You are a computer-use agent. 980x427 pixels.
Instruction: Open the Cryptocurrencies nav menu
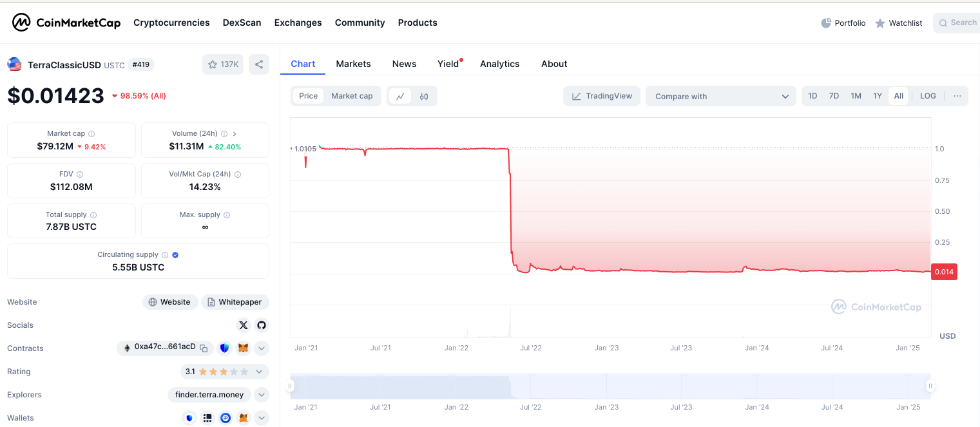pos(171,23)
